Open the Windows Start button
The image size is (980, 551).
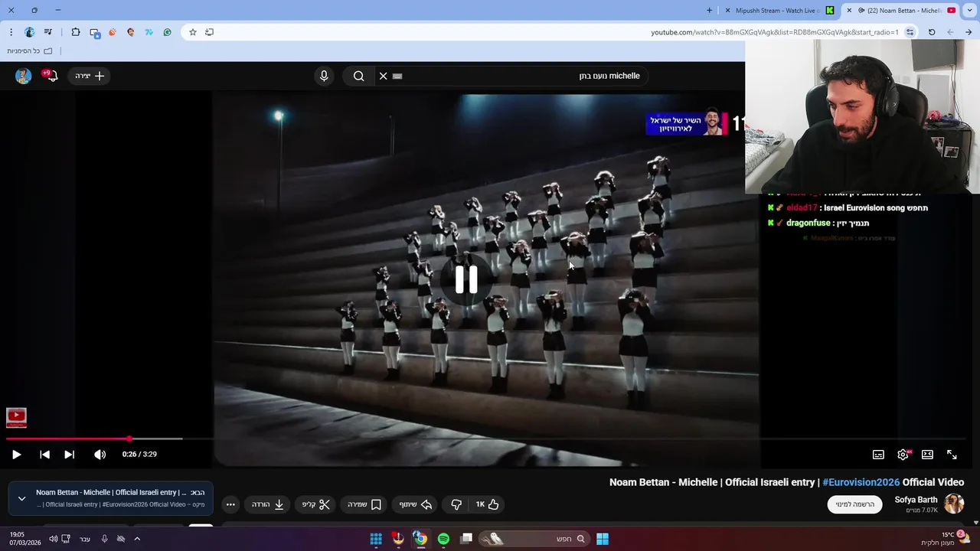[603, 539]
